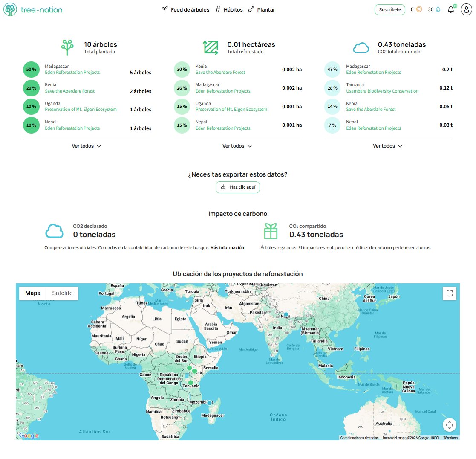
Task: Click the Google logo on the map
Action: [x=29, y=435]
